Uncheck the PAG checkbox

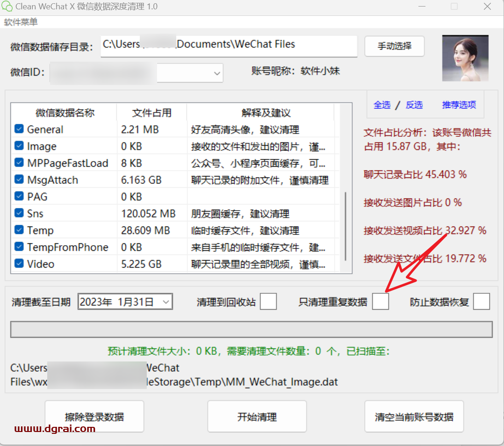pos(19,196)
